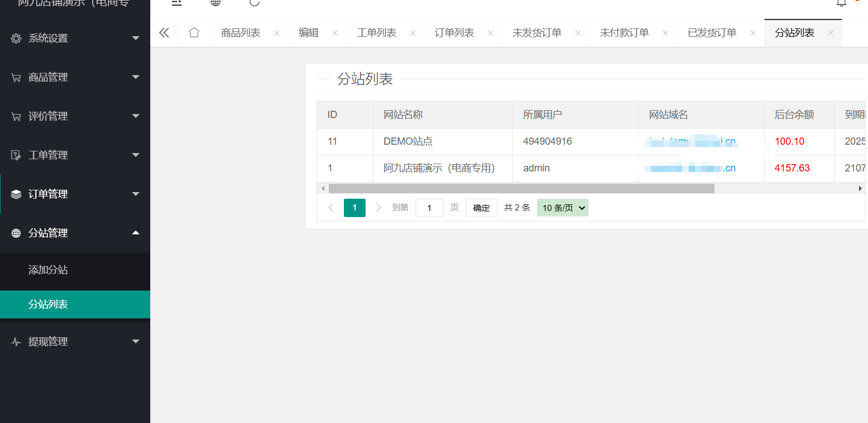Open 添加分站 in the sidebar

pos(48,270)
